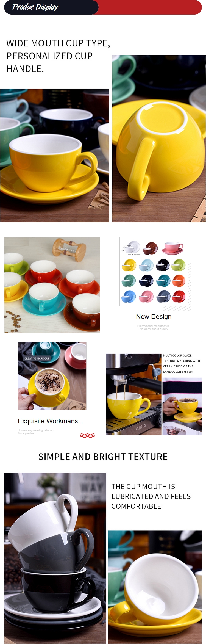Select the red cup color option

(178, 296)
